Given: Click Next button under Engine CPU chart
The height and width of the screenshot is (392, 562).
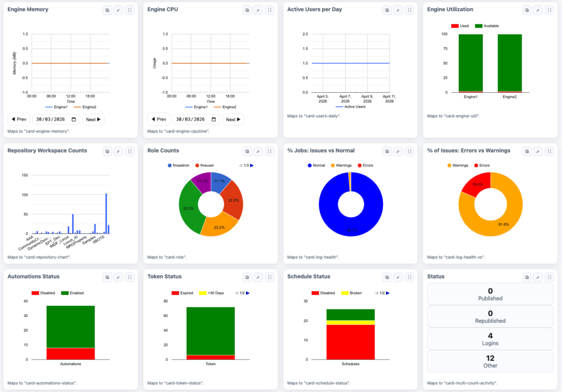Looking at the screenshot, I should (x=233, y=120).
